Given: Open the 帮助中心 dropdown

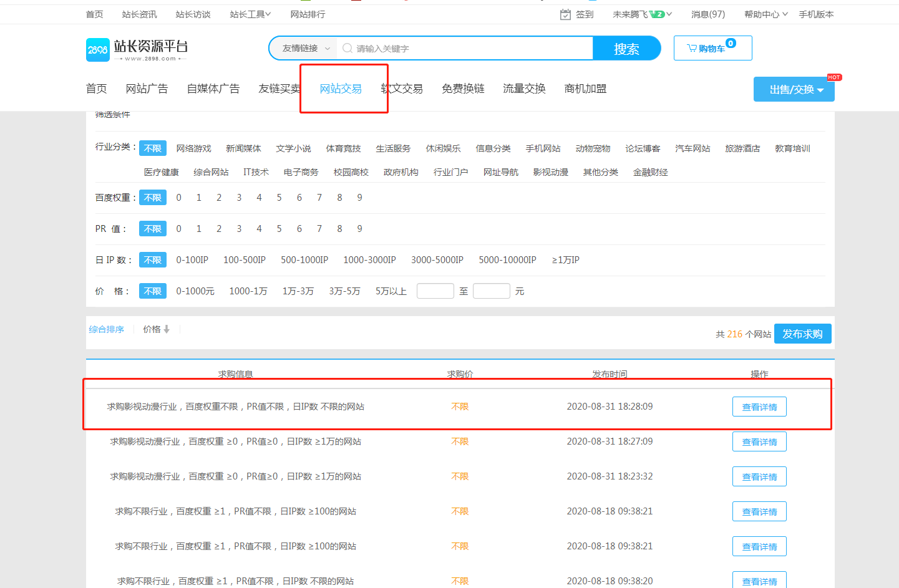Looking at the screenshot, I should [762, 14].
